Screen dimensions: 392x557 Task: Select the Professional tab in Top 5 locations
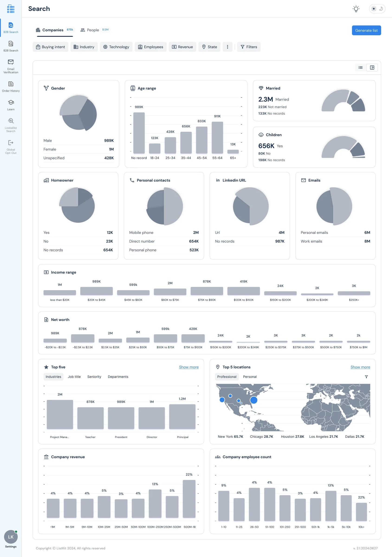pyautogui.click(x=227, y=376)
